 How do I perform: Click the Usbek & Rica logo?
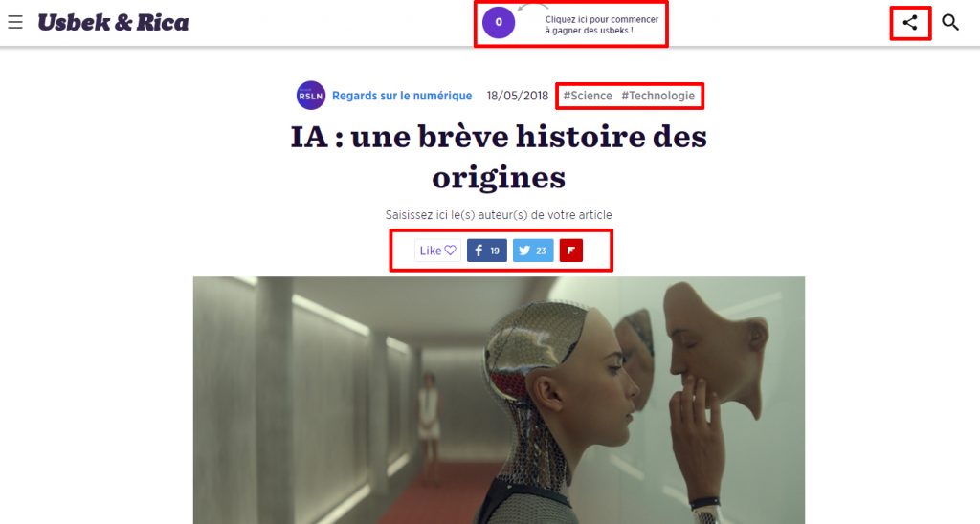point(113,23)
